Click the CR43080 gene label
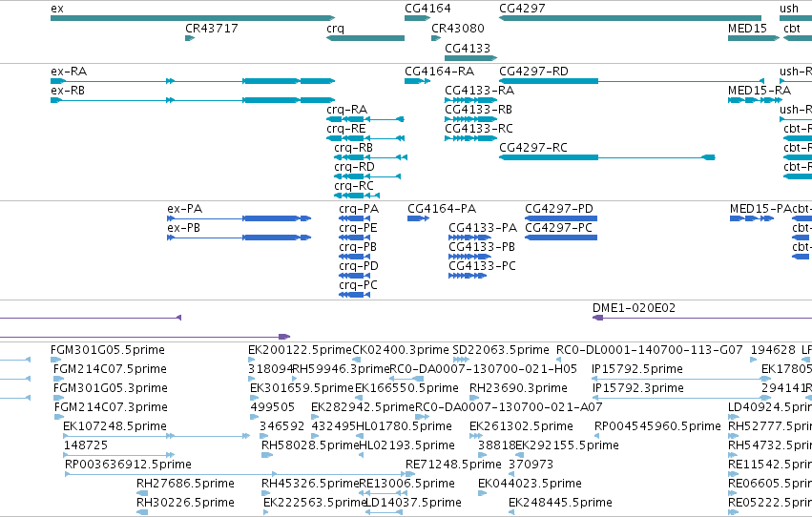The width and height of the screenshot is (812, 517). pos(458,29)
